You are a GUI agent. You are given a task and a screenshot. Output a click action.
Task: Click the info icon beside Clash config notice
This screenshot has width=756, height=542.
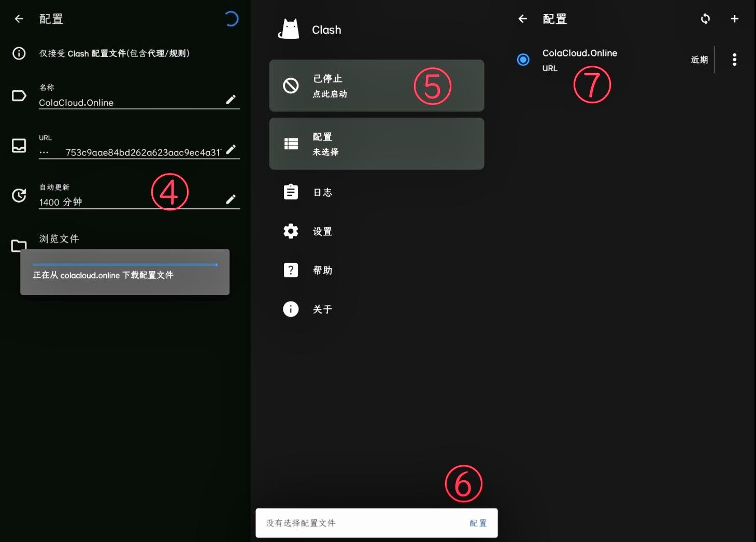pos(19,53)
